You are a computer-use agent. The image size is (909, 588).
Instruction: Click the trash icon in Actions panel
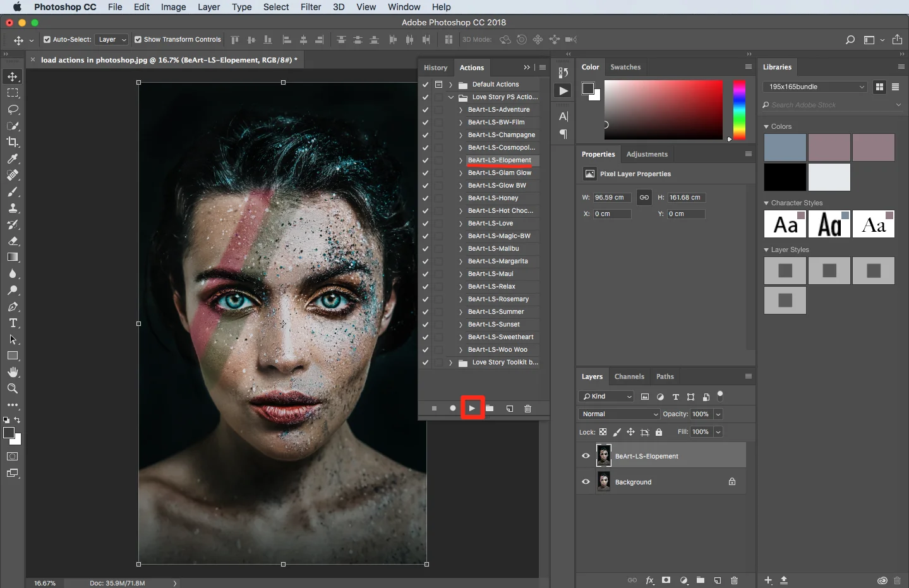528,409
